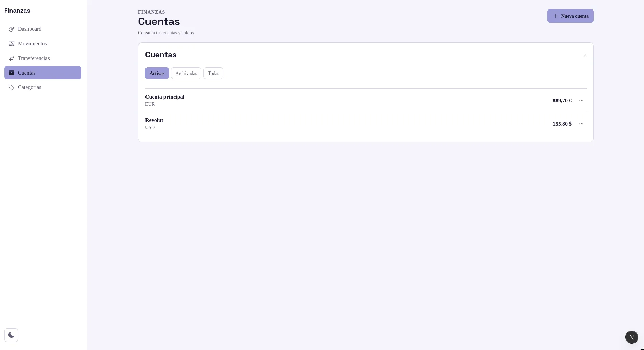The image size is (644, 350).
Task: Toggle dark mode with moon icon
Action: pos(11,335)
